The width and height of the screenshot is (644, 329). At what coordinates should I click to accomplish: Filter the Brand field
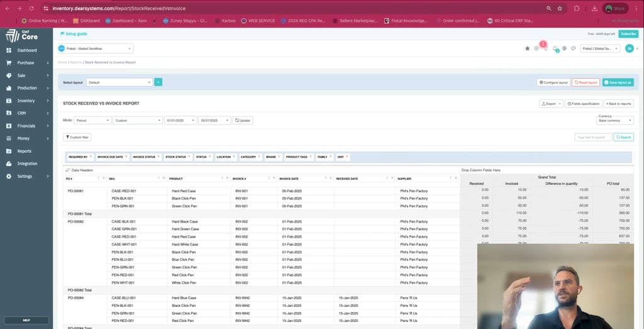point(279,157)
